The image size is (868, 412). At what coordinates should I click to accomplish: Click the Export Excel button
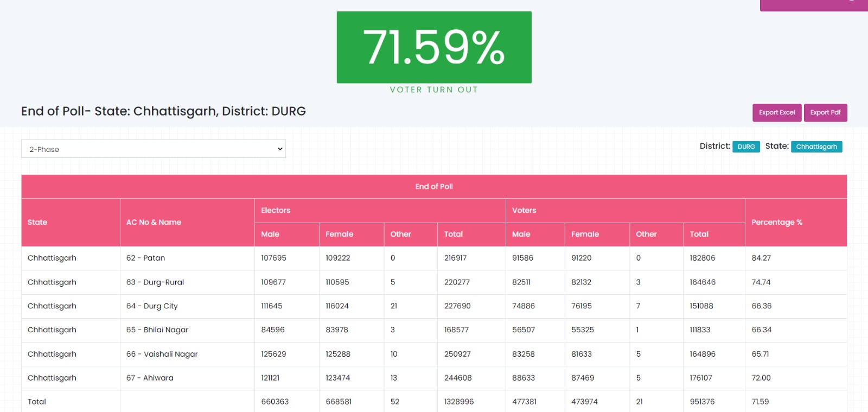[x=777, y=112]
